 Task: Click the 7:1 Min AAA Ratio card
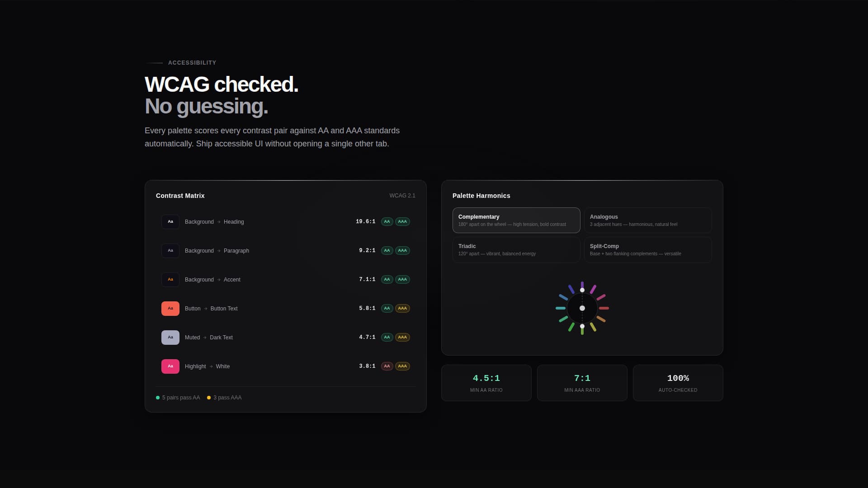click(x=582, y=383)
